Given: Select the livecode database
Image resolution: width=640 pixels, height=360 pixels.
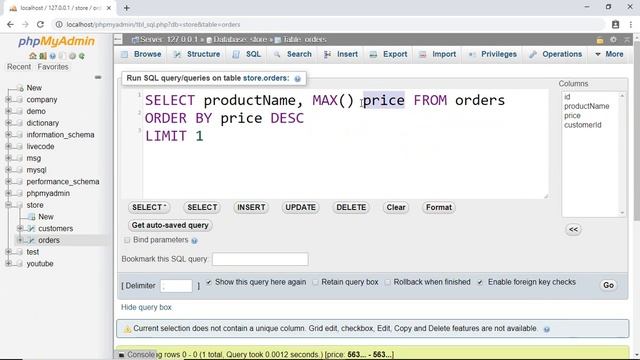Looking at the screenshot, I should pos(40,146).
